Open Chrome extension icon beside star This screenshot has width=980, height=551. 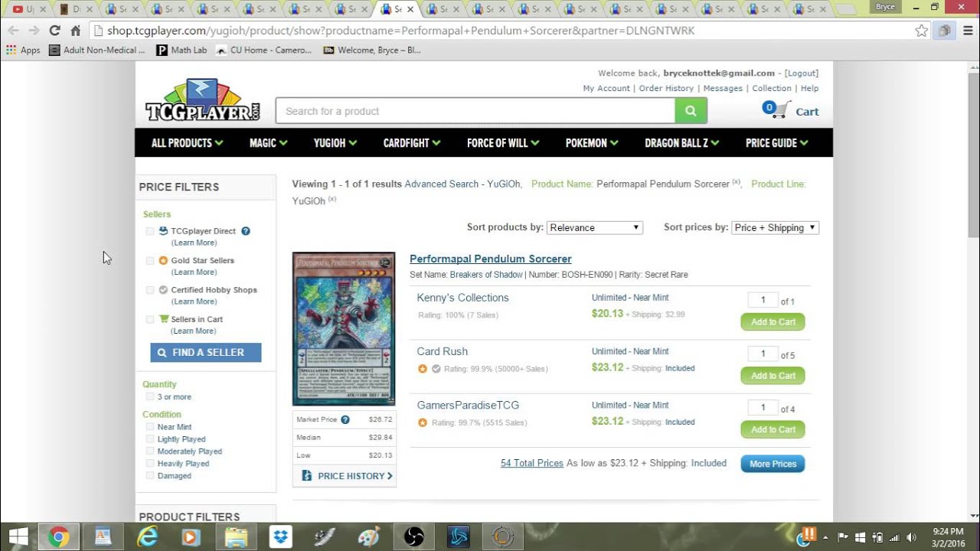tap(945, 31)
